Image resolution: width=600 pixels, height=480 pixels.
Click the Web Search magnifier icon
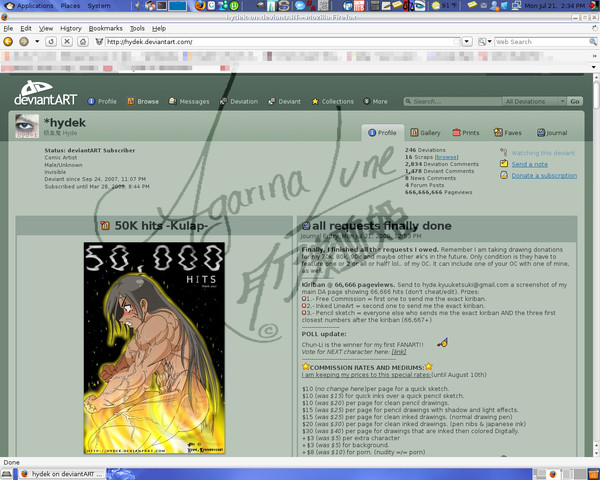click(593, 41)
